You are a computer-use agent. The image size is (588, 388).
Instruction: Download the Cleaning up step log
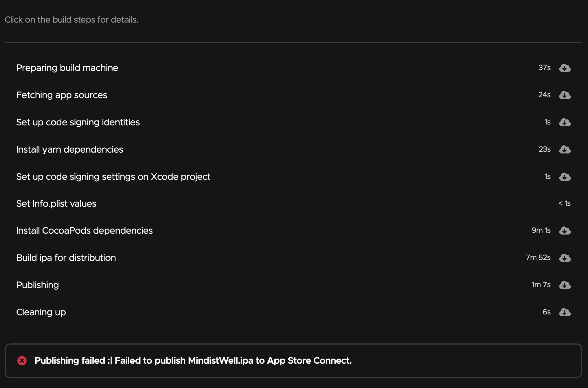[x=565, y=312]
